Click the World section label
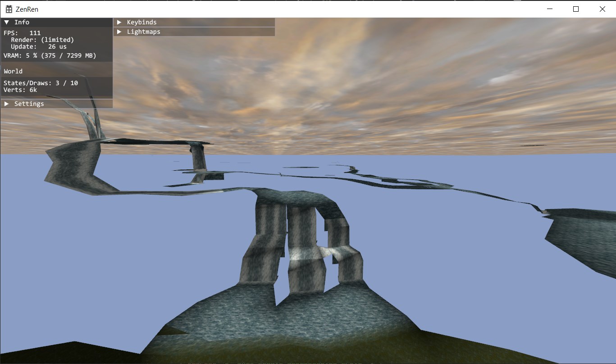 tap(13, 71)
